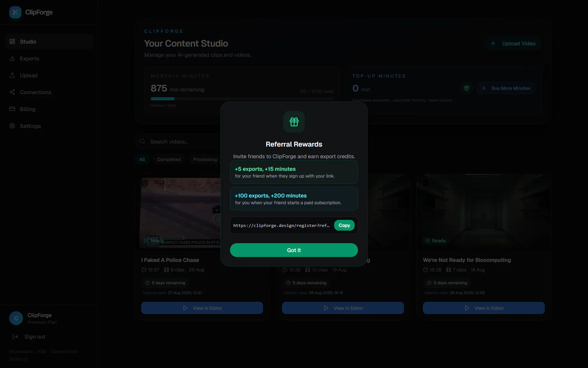Select the Processing filter tab
Image resolution: width=588 pixels, height=368 pixels.
click(x=205, y=159)
